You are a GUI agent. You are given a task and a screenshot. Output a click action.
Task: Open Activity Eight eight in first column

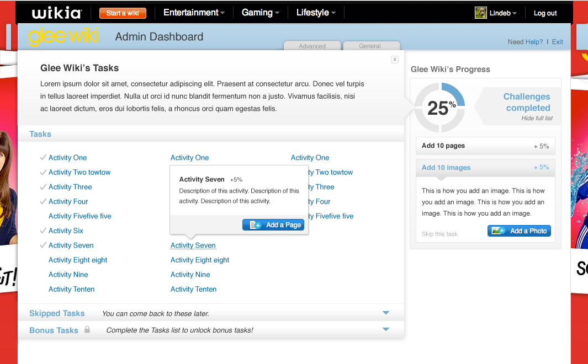click(78, 260)
